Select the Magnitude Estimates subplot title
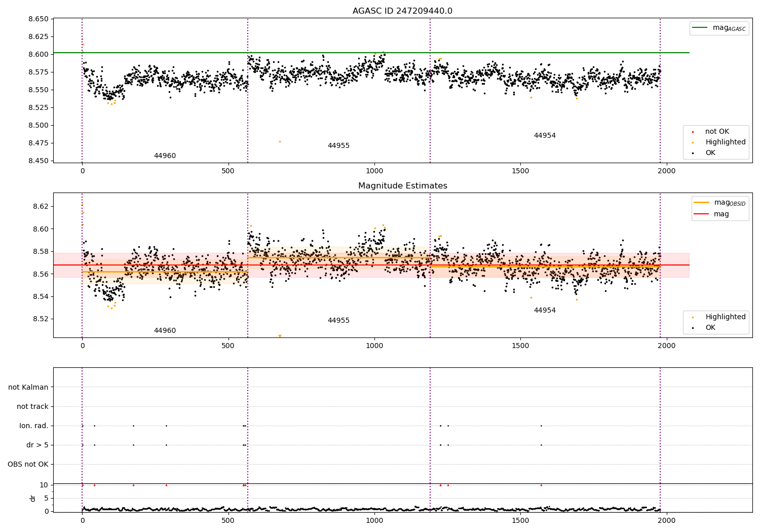Image resolution: width=760 pixels, height=532 pixels. coord(402,186)
